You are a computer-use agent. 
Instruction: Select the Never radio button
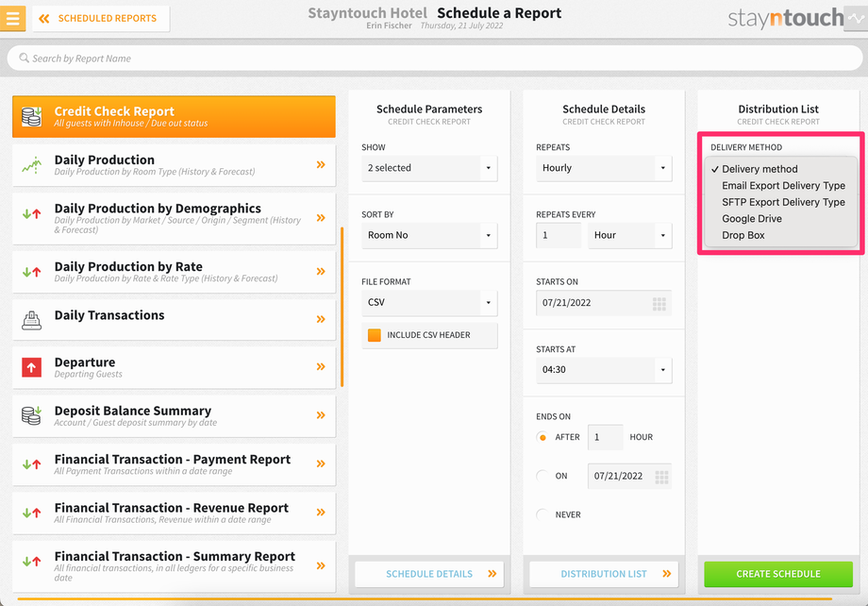542,514
